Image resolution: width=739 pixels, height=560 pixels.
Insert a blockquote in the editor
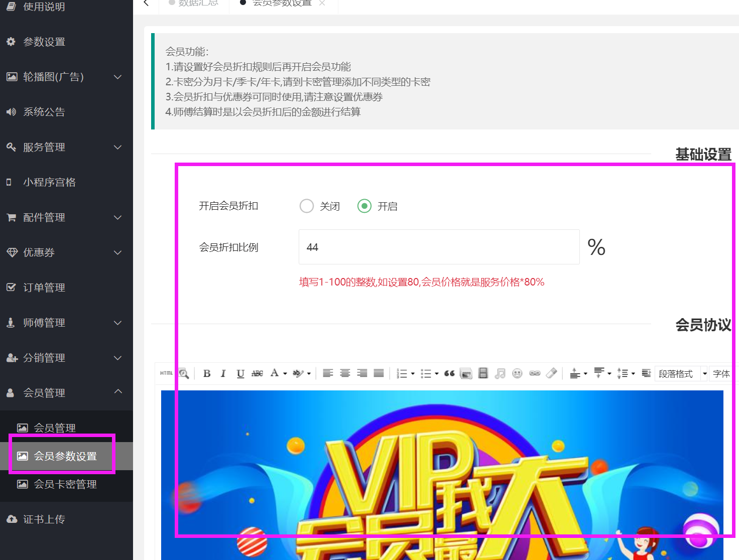point(449,373)
